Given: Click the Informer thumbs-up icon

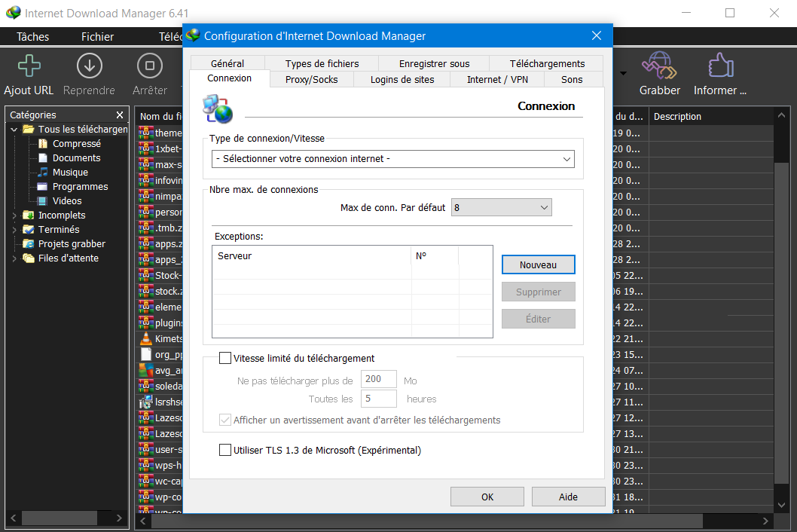Looking at the screenshot, I should [721, 66].
